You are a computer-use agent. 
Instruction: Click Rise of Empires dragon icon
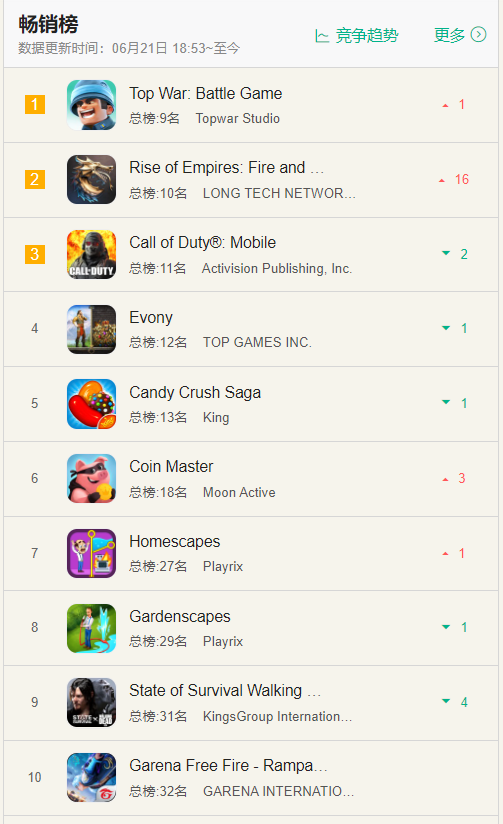91,179
